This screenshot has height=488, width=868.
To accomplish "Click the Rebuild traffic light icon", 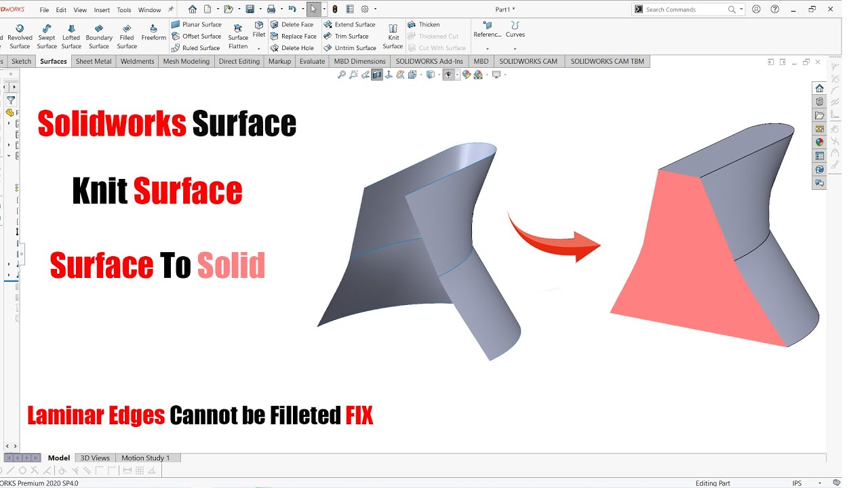I will [x=335, y=9].
